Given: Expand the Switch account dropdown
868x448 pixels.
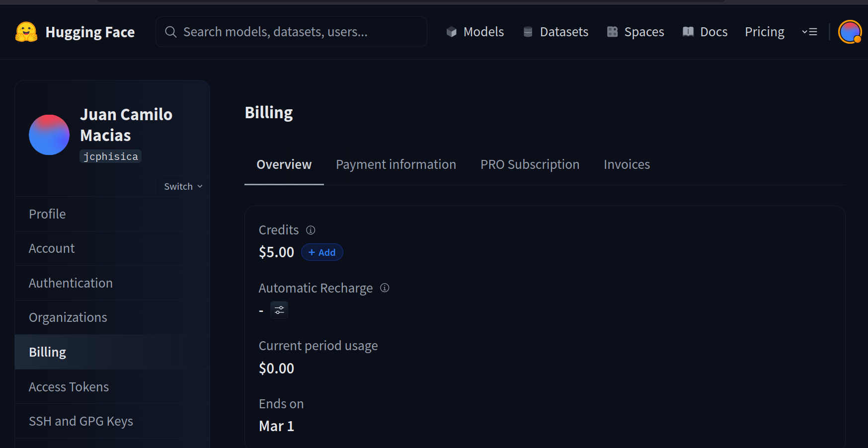Looking at the screenshot, I should (182, 186).
